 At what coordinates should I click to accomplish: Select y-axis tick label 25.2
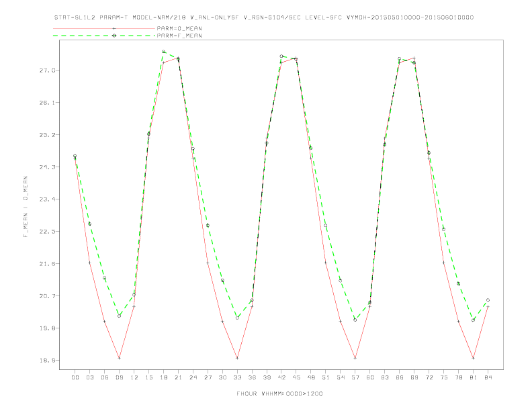47,134
